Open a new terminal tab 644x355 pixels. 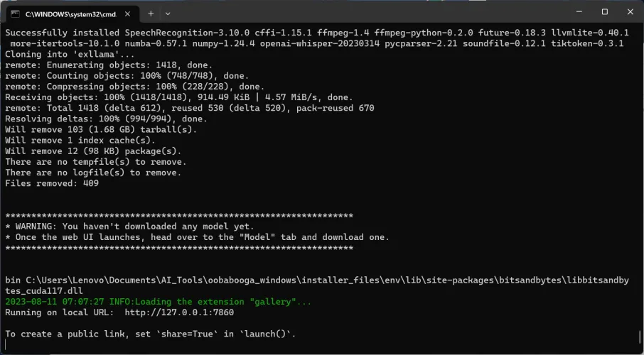point(151,13)
